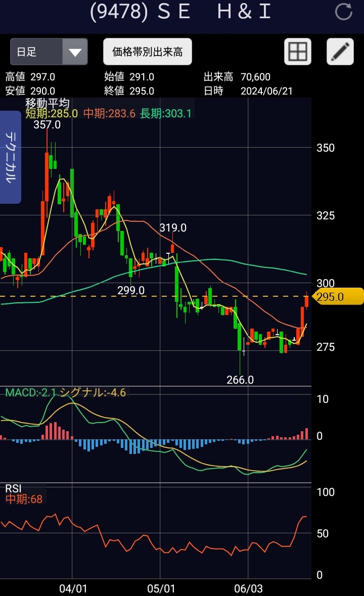Select the 移動平均 indicator label

coord(47,103)
